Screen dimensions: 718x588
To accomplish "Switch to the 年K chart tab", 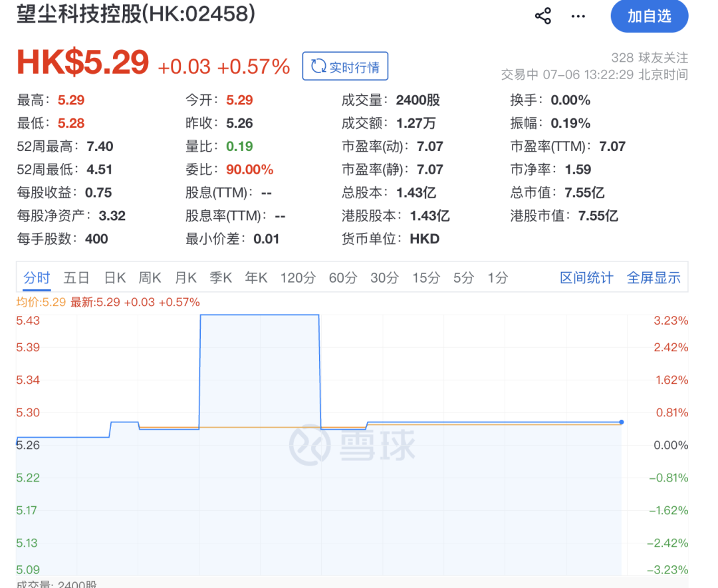I will pos(256,278).
